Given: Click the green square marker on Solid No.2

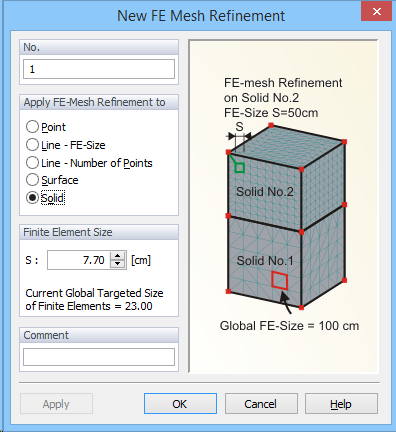Looking at the screenshot, I should click(x=240, y=167).
